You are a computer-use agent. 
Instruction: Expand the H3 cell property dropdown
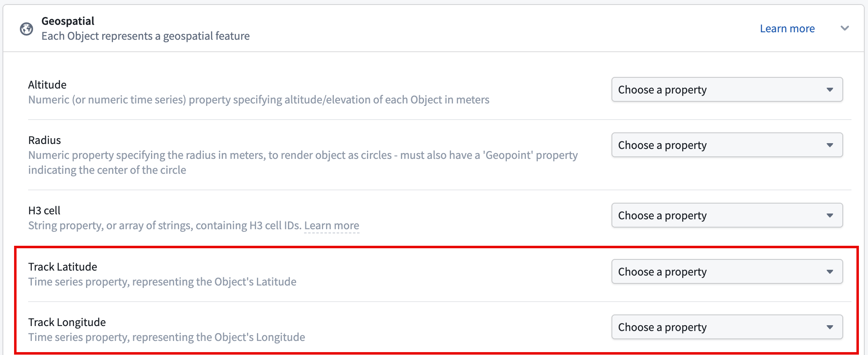click(x=727, y=215)
